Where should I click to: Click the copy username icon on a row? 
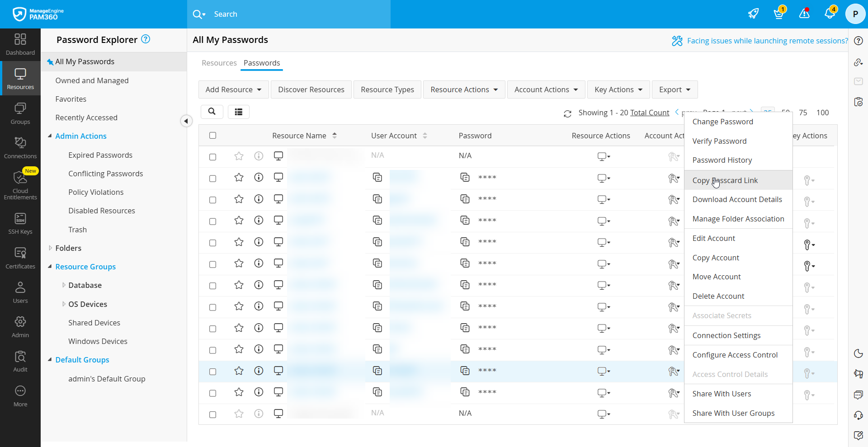pyautogui.click(x=377, y=177)
